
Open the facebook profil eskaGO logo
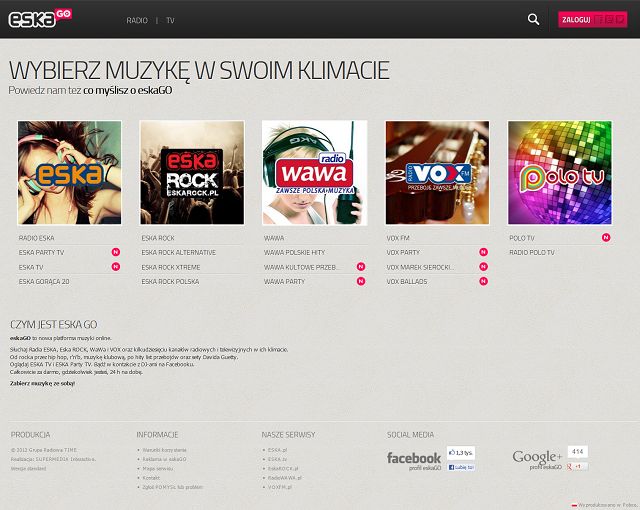414,461
